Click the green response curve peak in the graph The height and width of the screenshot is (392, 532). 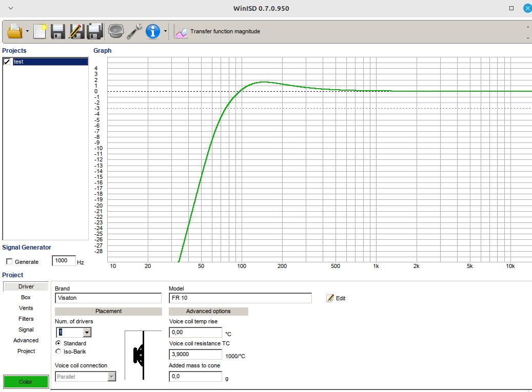tap(264, 81)
